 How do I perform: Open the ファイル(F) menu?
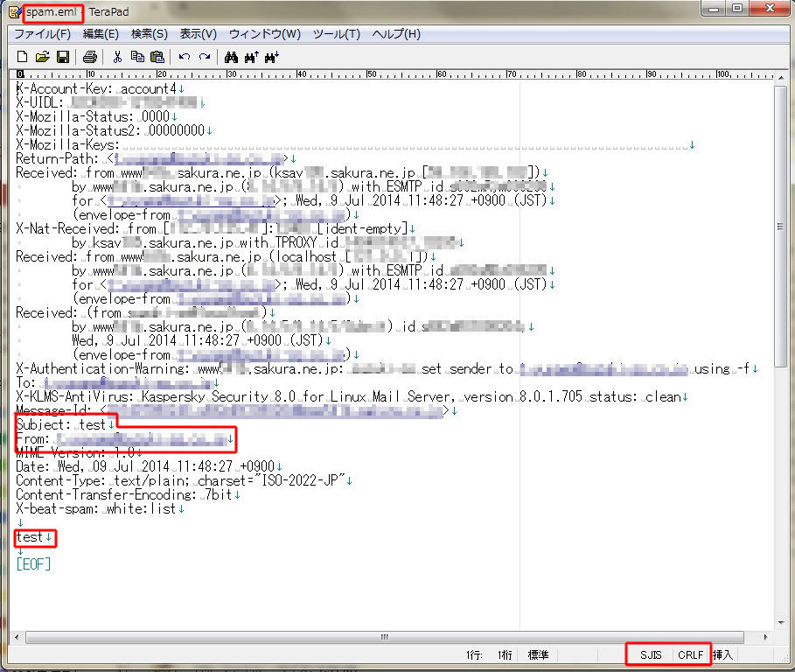(x=42, y=34)
